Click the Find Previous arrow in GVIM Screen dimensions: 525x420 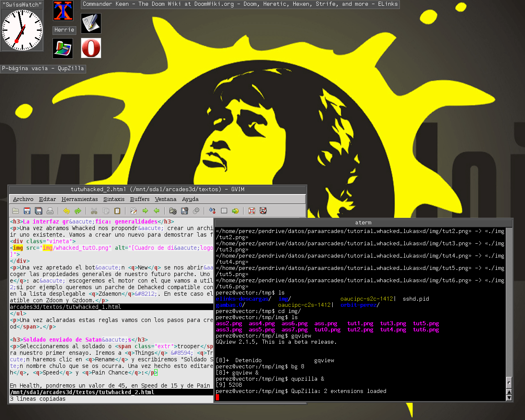point(156,211)
